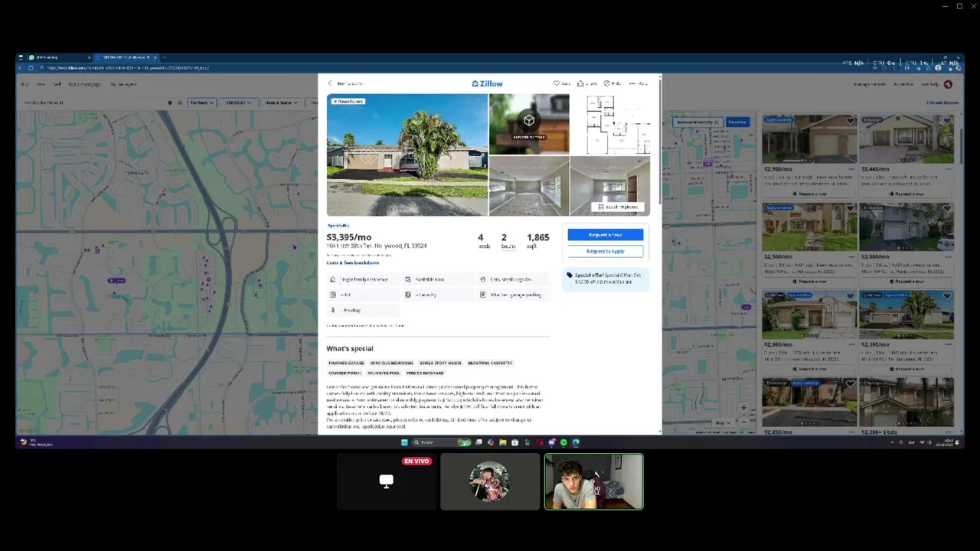Open the Manage rentals menu item
This screenshot has height=551, width=980.
click(x=870, y=84)
